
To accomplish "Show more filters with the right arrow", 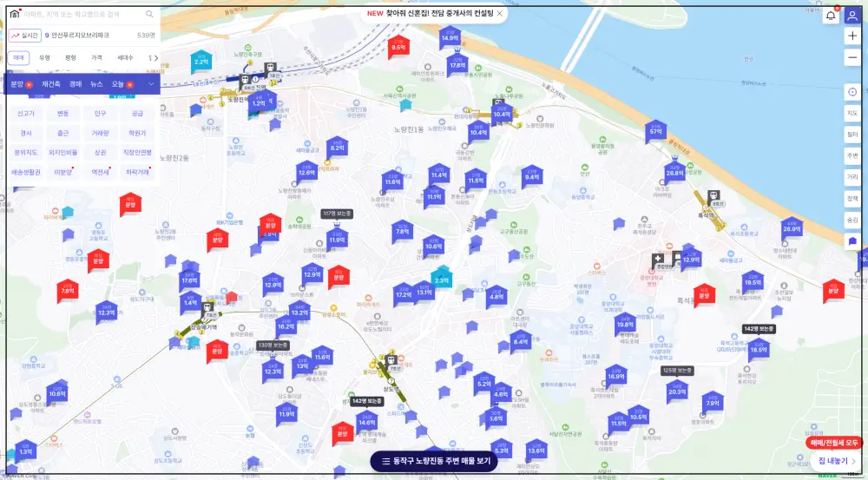I will 156,57.
